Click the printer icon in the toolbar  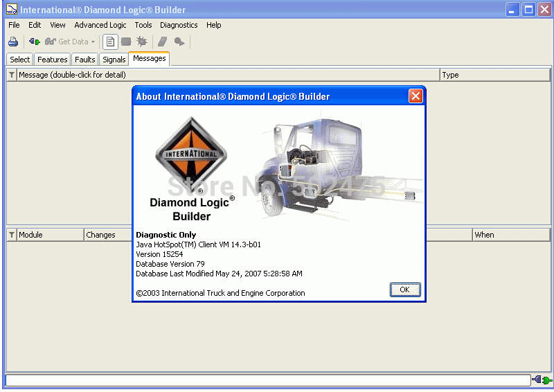[x=13, y=42]
